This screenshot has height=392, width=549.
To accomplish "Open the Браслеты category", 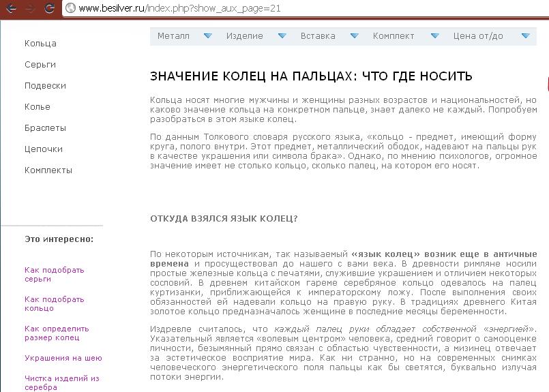I will point(45,128).
